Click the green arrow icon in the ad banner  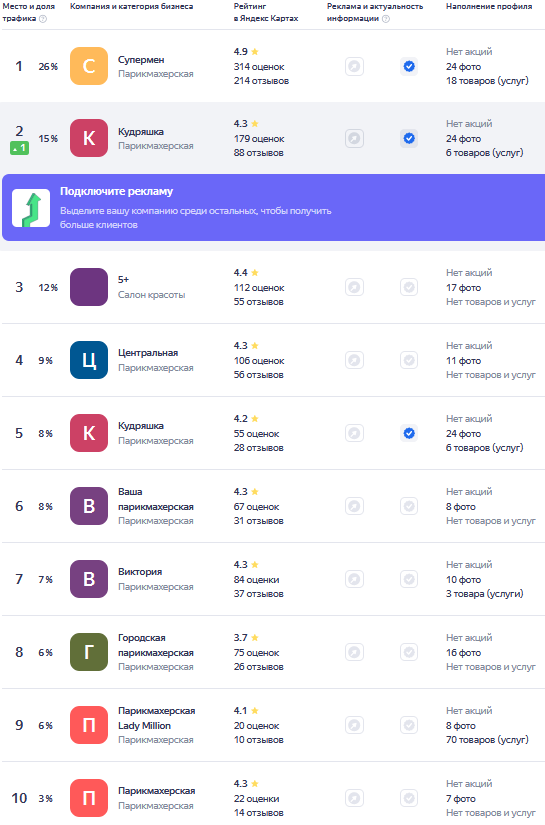tap(31, 208)
